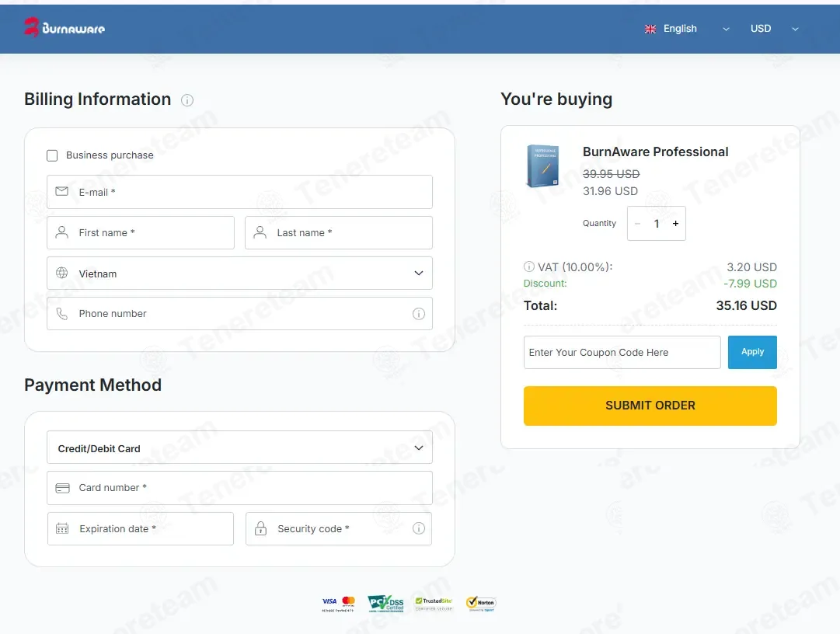Image resolution: width=840 pixels, height=634 pixels.
Task: Click the 31.96 USD discounted price
Action: (610, 191)
